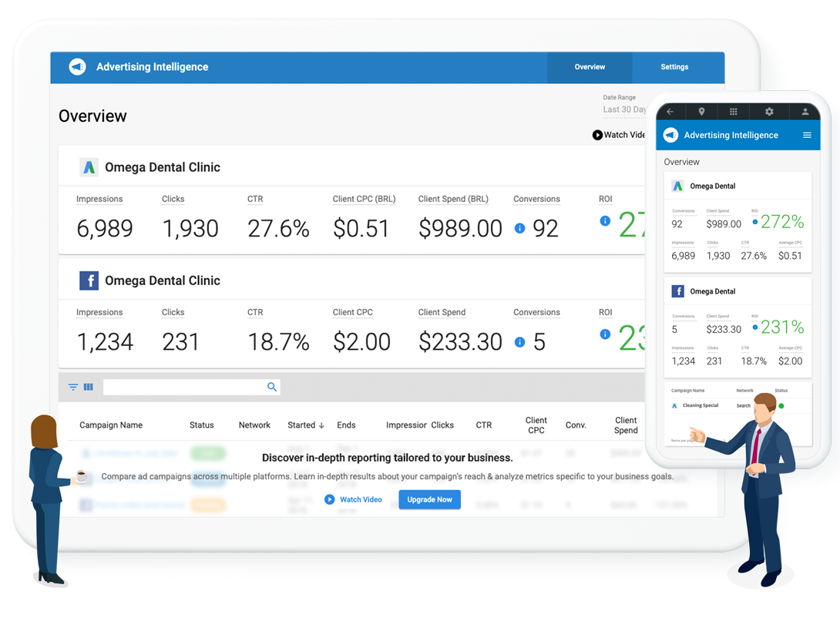
Task: Click the Client CPC (BRL) label
Action: (365, 200)
